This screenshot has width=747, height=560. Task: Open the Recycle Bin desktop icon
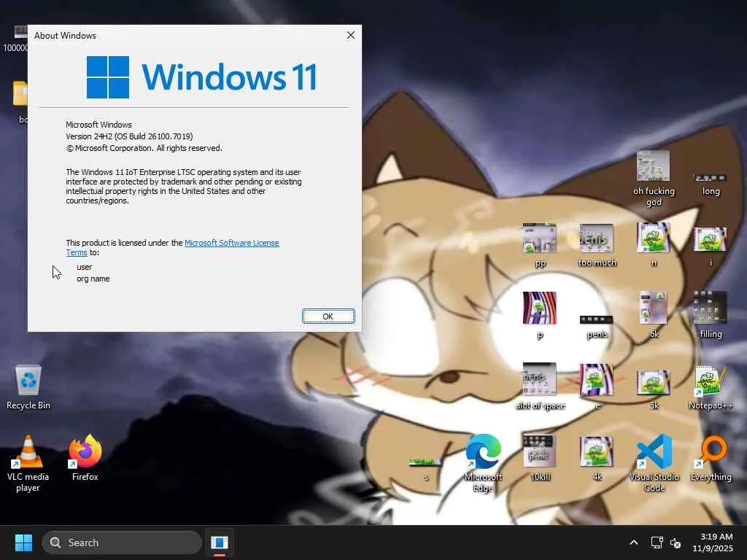click(x=28, y=387)
